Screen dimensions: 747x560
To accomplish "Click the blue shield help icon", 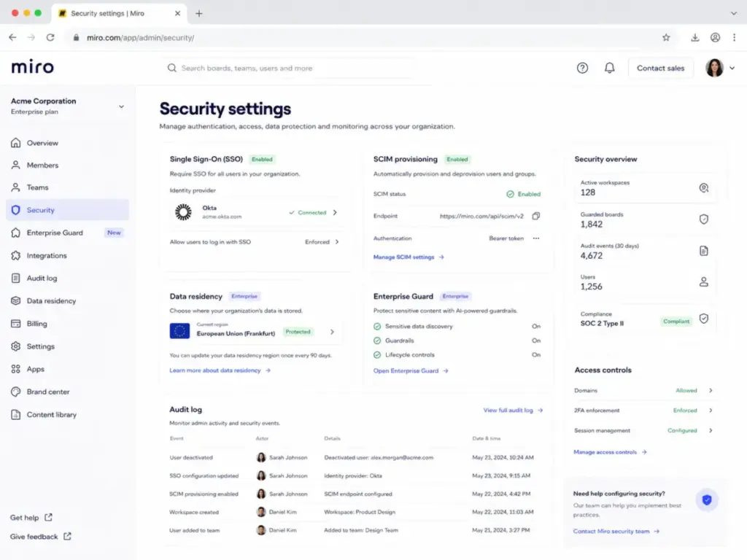I will click(707, 499).
